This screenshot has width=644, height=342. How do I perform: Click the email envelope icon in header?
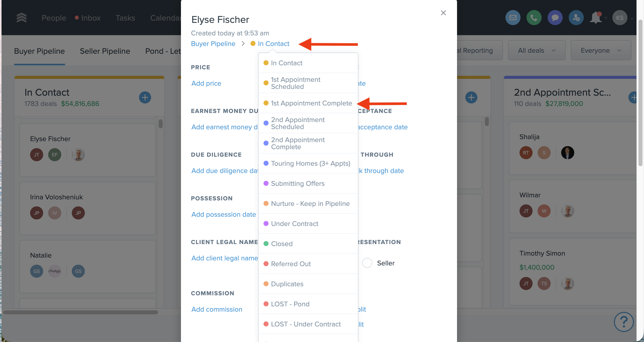(513, 18)
